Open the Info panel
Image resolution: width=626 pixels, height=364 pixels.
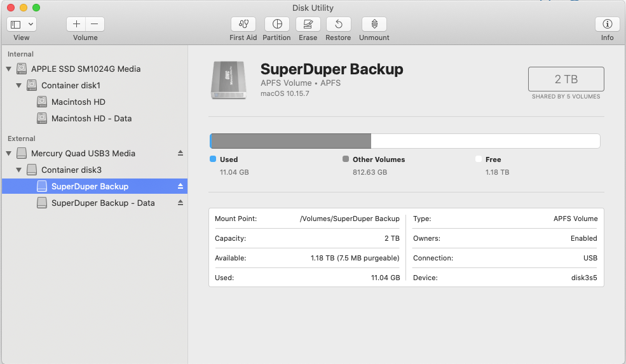(607, 24)
